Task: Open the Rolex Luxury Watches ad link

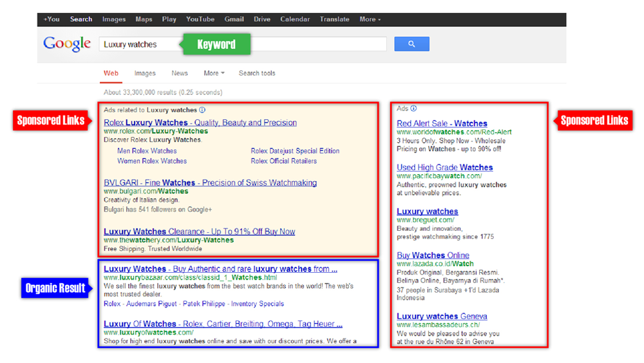Action: click(x=200, y=123)
